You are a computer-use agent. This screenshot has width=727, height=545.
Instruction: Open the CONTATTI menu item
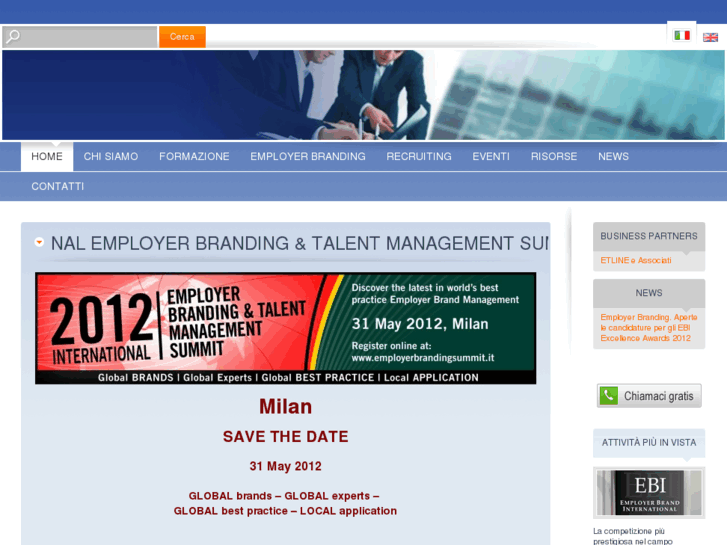pyautogui.click(x=58, y=186)
